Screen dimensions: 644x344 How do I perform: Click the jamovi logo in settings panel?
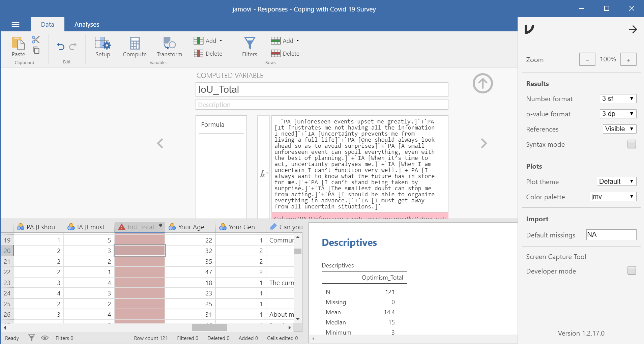click(529, 29)
